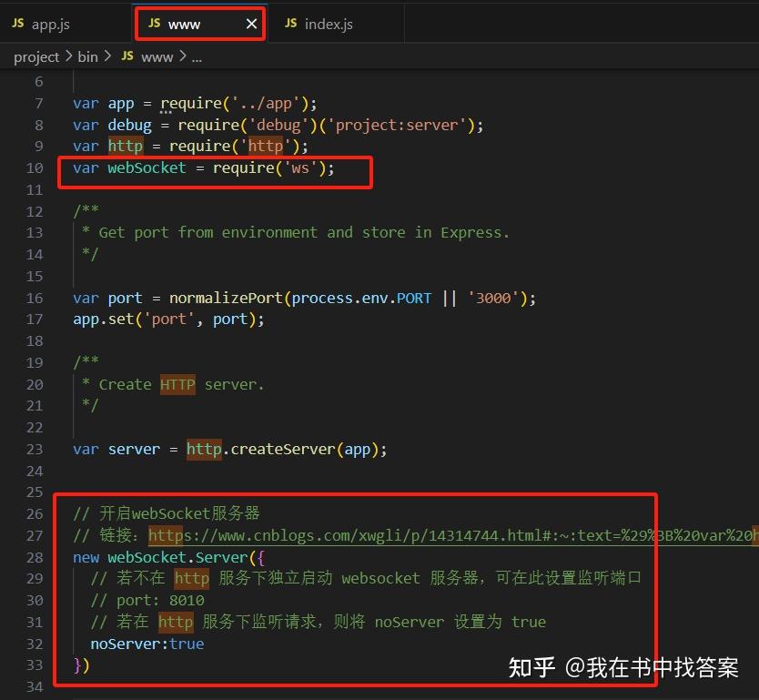Click line number 28 in the gutter
The height and width of the screenshot is (700, 759).
click(x=35, y=557)
